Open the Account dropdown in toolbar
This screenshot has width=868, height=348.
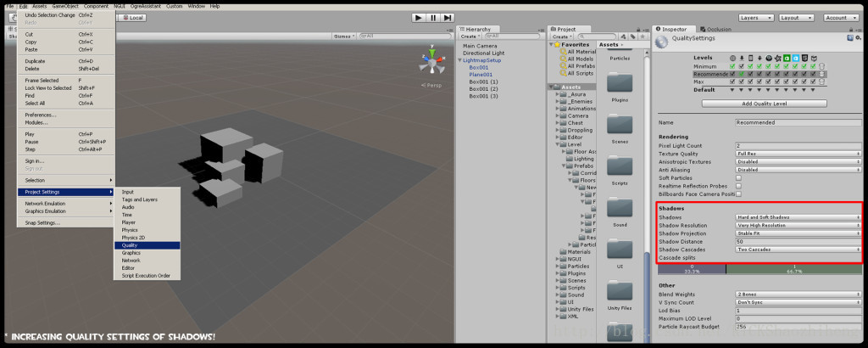[x=841, y=18]
